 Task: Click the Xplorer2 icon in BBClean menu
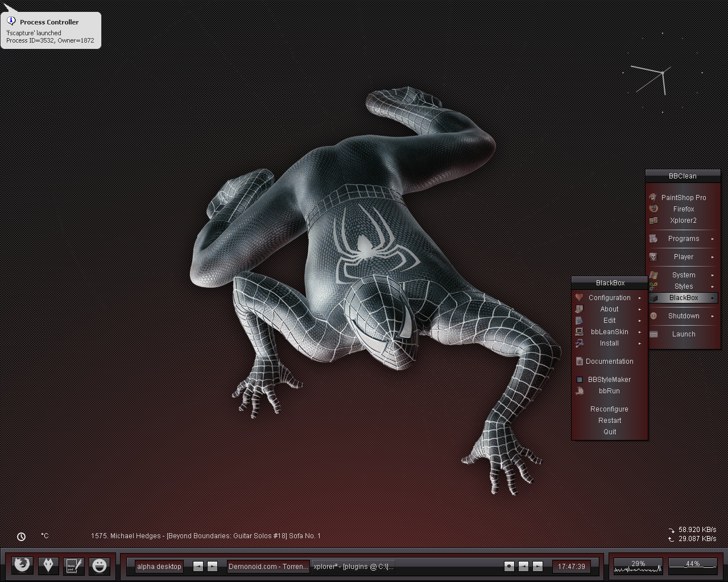click(653, 220)
